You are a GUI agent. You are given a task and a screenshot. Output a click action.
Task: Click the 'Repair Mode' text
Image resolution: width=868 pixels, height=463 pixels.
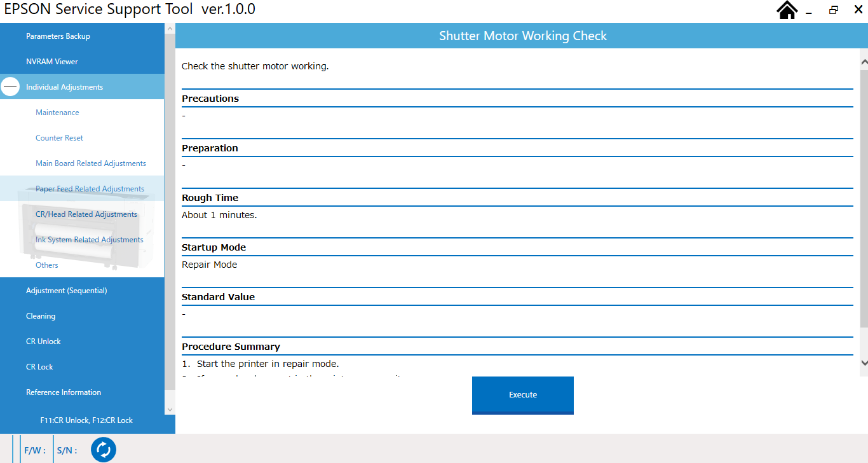click(x=209, y=265)
